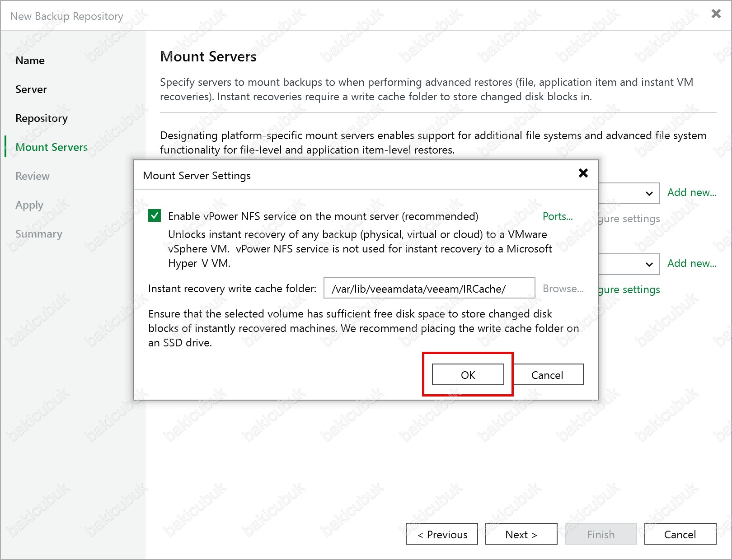The height and width of the screenshot is (560, 732).
Task: Click the lower Add new link
Action: pos(691,263)
